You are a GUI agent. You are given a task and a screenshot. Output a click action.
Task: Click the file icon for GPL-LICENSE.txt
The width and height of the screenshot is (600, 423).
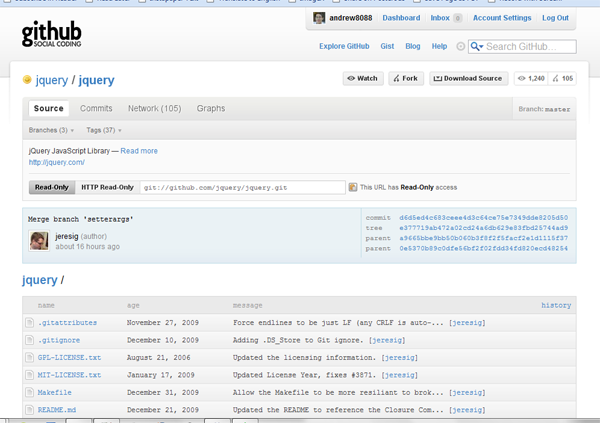point(29,358)
